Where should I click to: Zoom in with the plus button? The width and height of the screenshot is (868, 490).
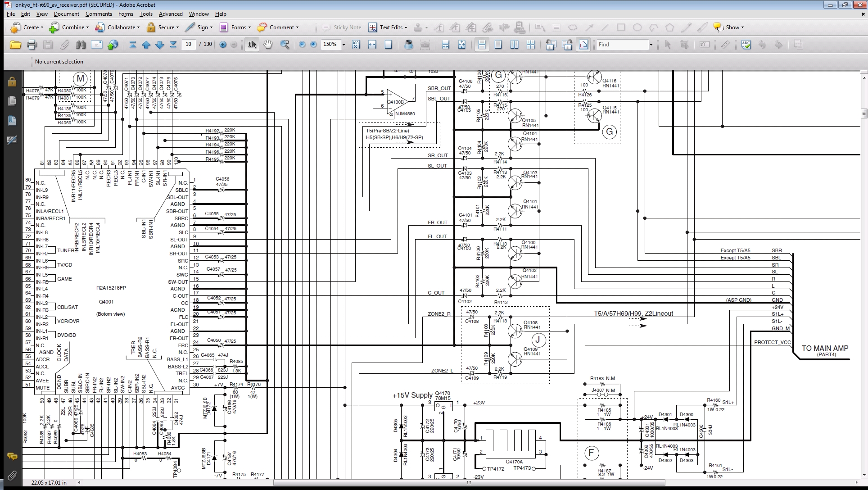[314, 45]
